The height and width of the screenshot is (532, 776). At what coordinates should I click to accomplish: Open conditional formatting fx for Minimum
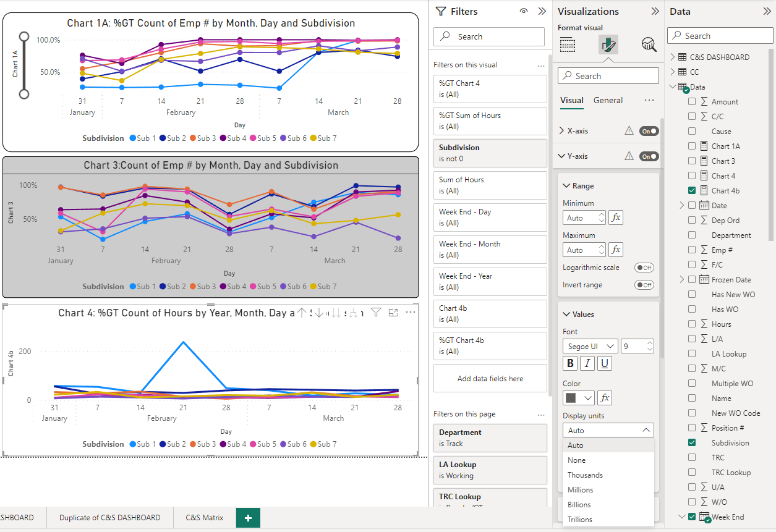(x=615, y=217)
